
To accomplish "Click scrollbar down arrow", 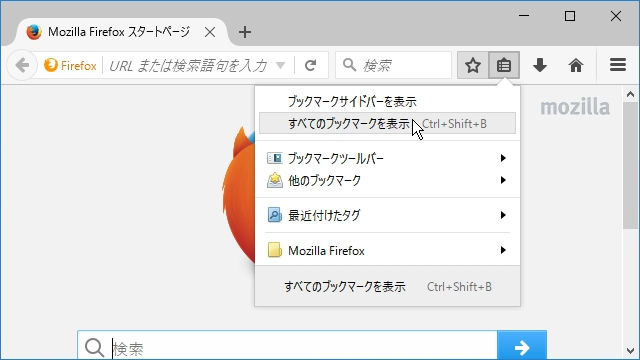I will click(631, 351).
